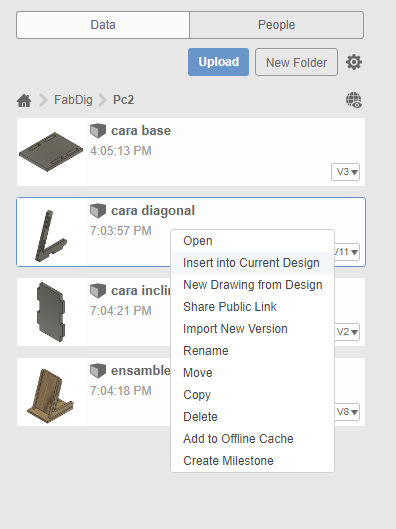This screenshot has width=396, height=529.
Task: Choose Insert into Current Design
Action: coord(252,263)
